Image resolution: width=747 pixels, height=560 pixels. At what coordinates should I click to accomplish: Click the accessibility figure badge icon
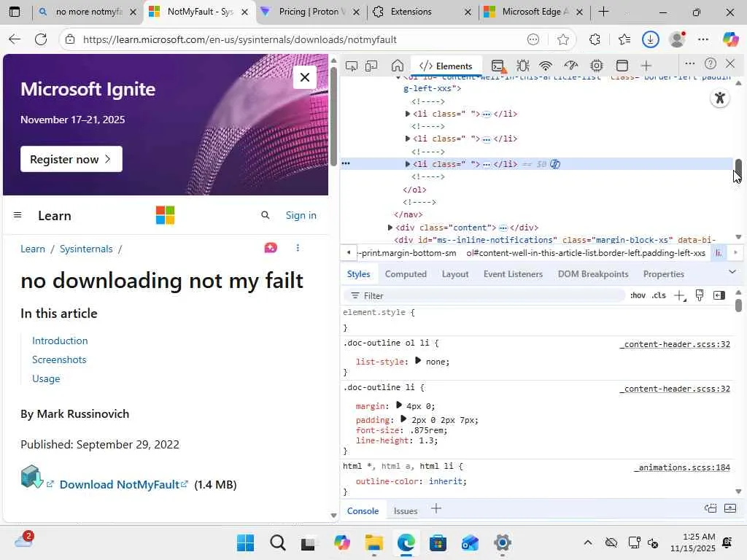click(x=720, y=98)
